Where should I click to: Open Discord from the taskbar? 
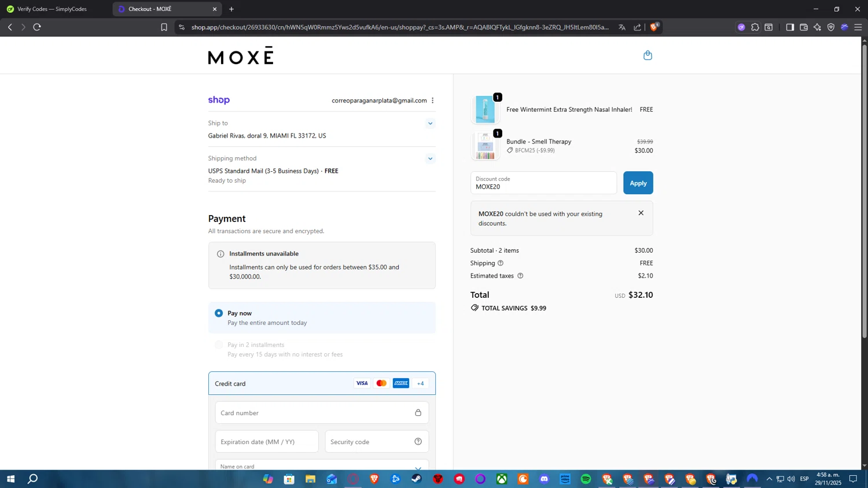(x=544, y=479)
